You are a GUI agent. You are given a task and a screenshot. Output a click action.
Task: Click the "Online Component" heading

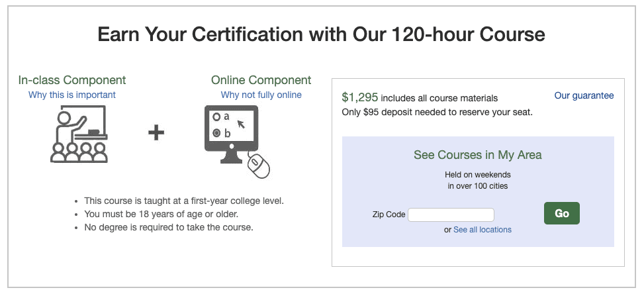click(261, 80)
